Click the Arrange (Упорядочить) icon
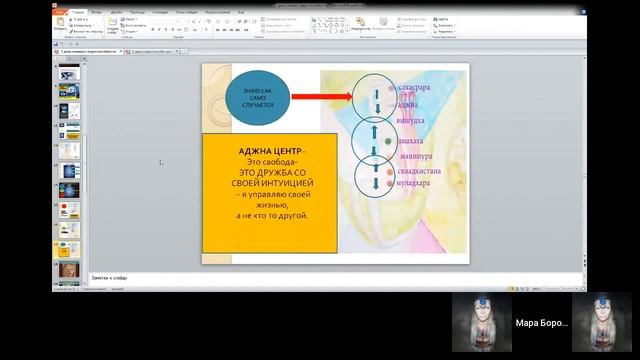 click(x=360, y=22)
